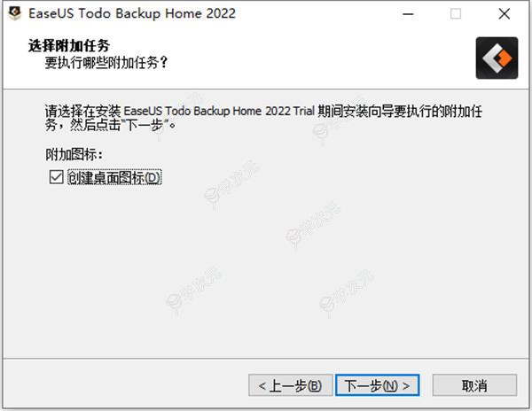This screenshot has height=411, width=532.
Task: Cancel setup with the 取消 button
Action: [474, 385]
